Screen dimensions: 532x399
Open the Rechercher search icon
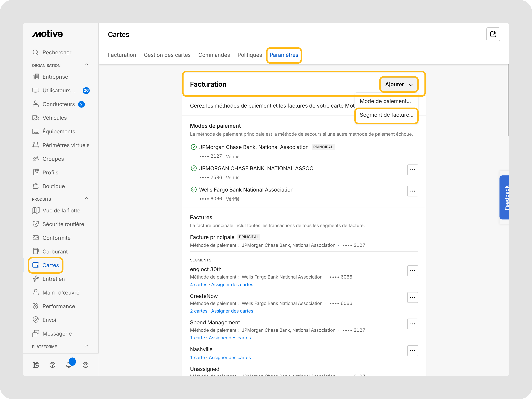pos(36,52)
